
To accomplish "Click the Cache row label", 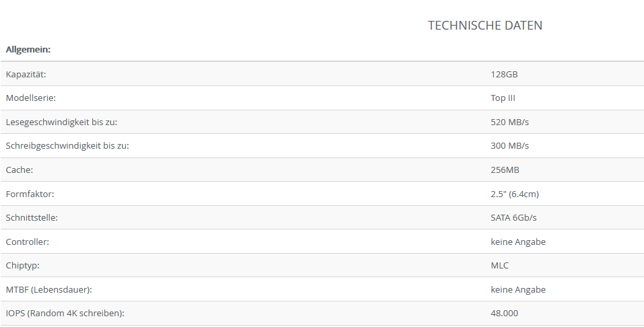I will tap(20, 170).
